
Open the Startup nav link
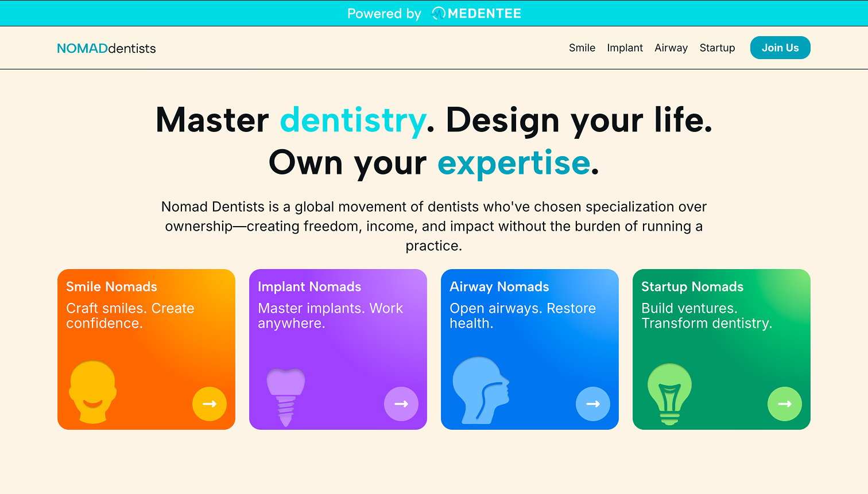click(x=717, y=48)
